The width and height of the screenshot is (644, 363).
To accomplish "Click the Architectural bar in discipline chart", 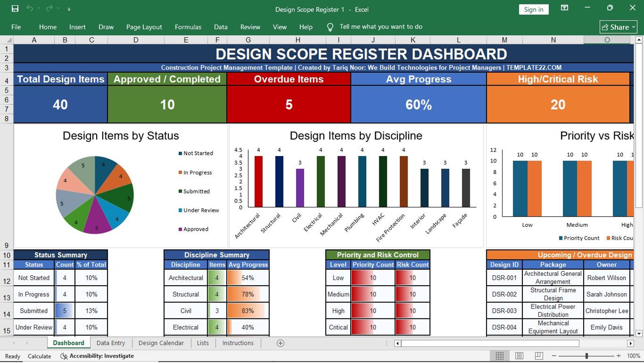I will pos(258,182).
